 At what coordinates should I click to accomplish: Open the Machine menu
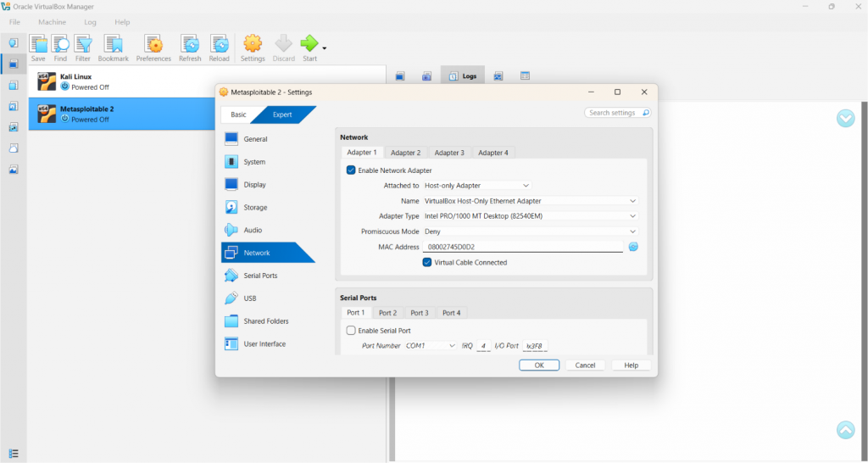click(52, 22)
